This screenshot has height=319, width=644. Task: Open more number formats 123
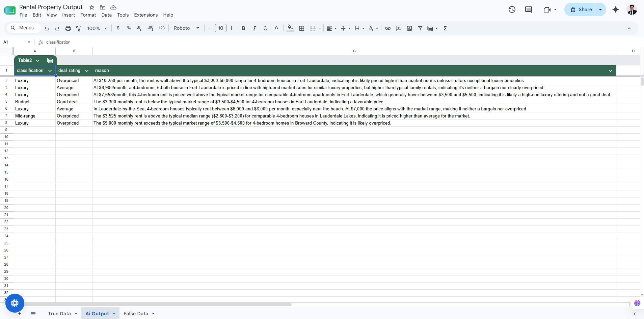click(x=162, y=28)
